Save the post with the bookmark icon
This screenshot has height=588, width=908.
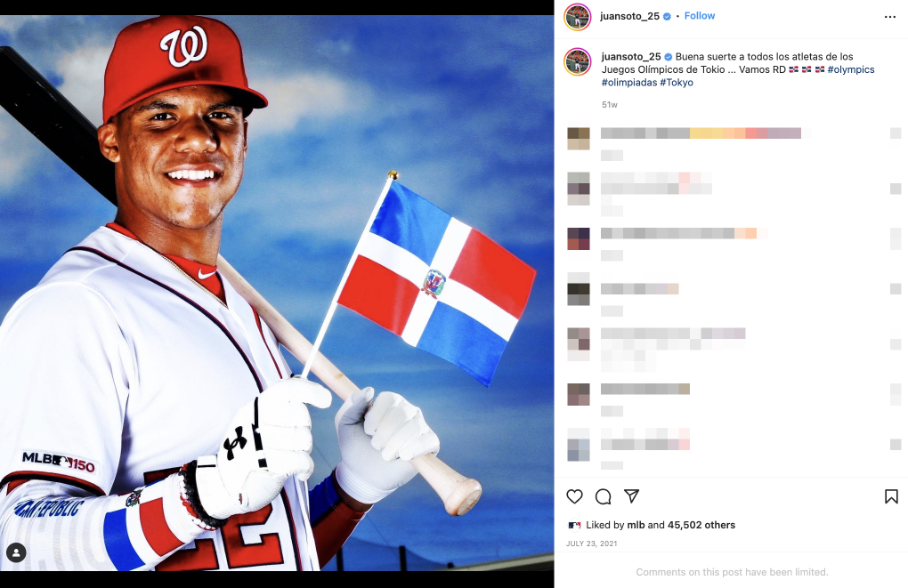(x=891, y=496)
